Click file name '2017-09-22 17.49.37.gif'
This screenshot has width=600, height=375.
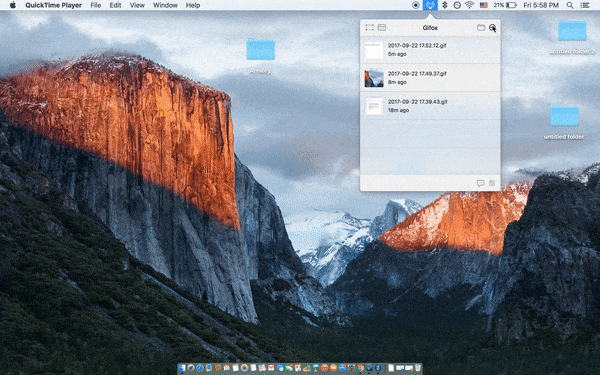pyautogui.click(x=417, y=73)
